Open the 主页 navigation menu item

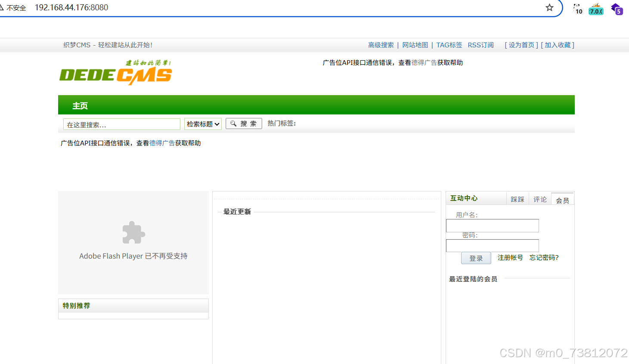coord(80,105)
